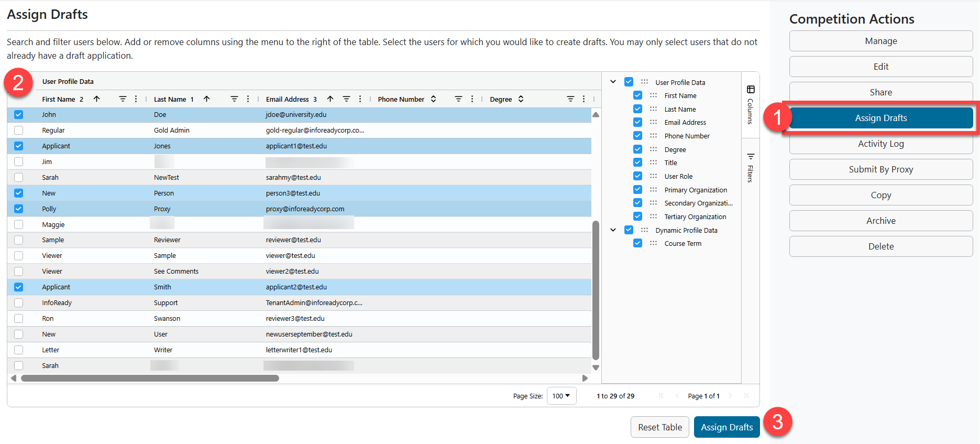The image size is (980, 444).
Task: Click the Archive action button
Action: pyautogui.click(x=881, y=221)
